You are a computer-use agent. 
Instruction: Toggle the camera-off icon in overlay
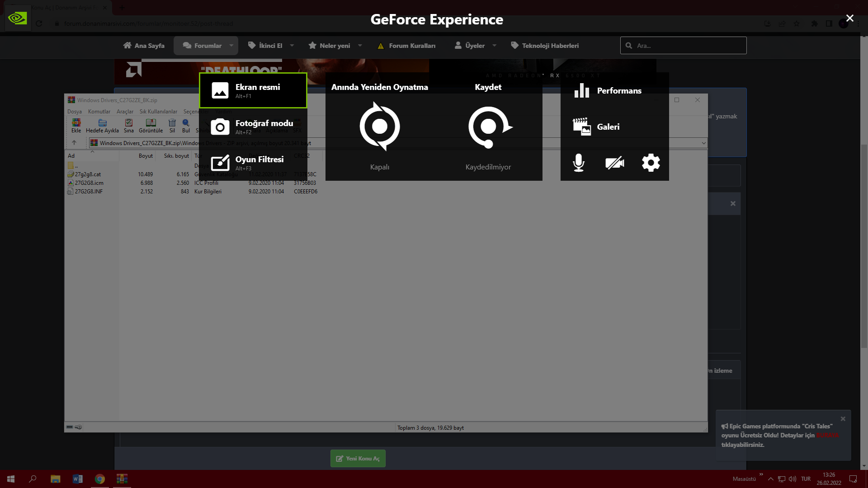tap(615, 163)
